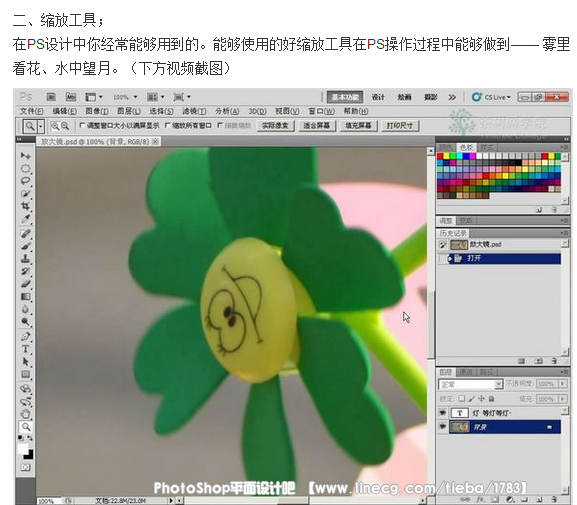Image resolution: width=577 pixels, height=505 pixels.
Task: Click the Zoom In icon in options bar
Action: (x=55, y=126)
